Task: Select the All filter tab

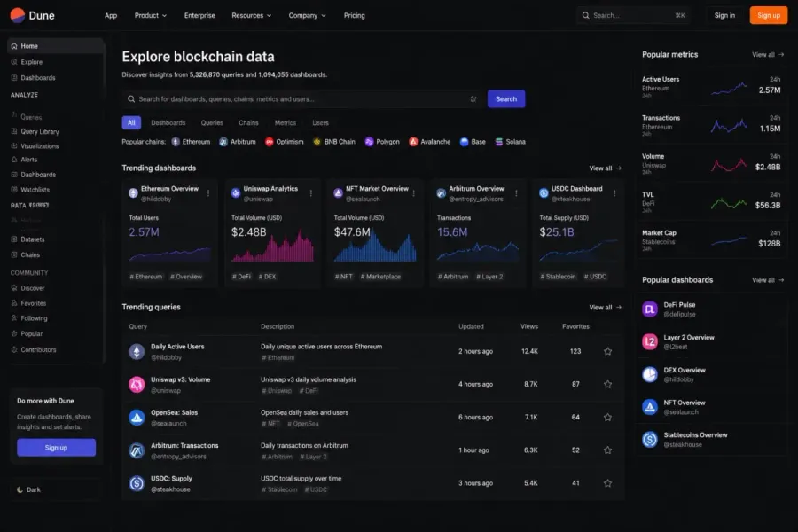Action: (x=131, y=122)
